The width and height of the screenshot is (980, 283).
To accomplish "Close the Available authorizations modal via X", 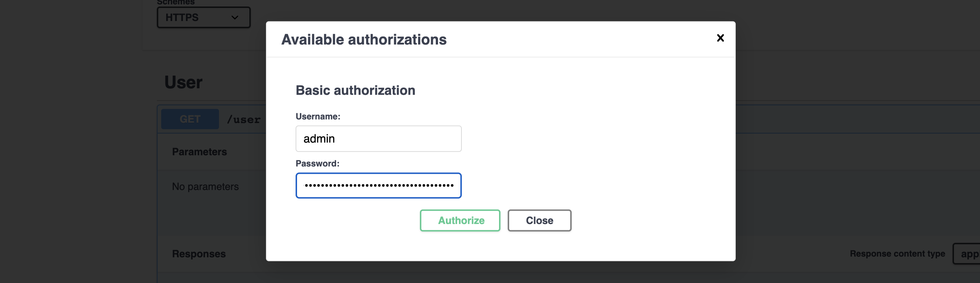I will coord(721,38).
